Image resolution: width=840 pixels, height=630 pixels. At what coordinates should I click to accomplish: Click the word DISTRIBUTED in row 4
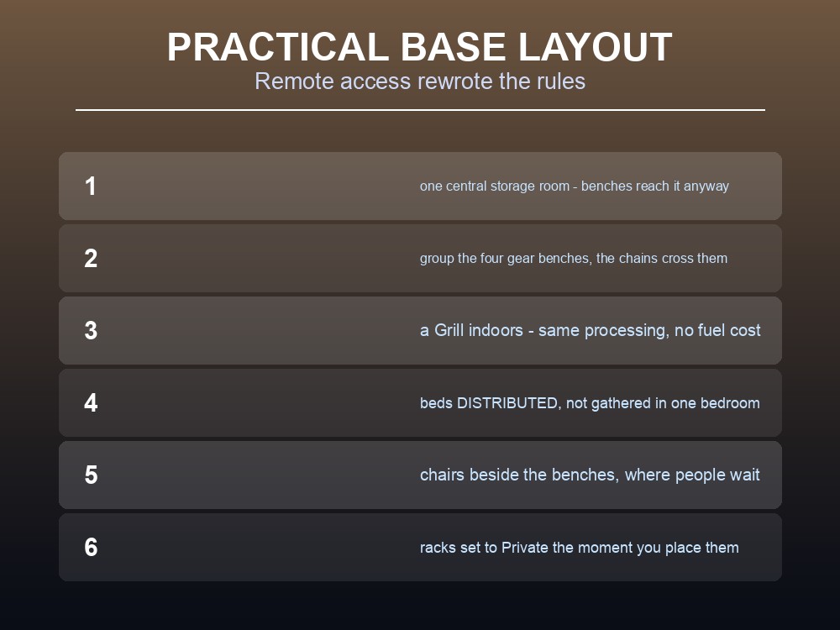[x=507, y=403]
